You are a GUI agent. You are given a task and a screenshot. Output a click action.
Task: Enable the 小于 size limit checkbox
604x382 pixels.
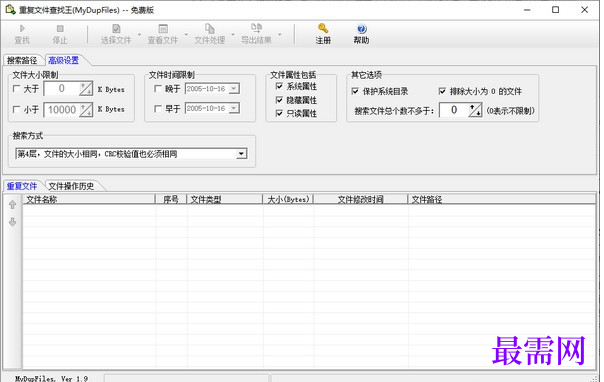click(x=16, y=109)
